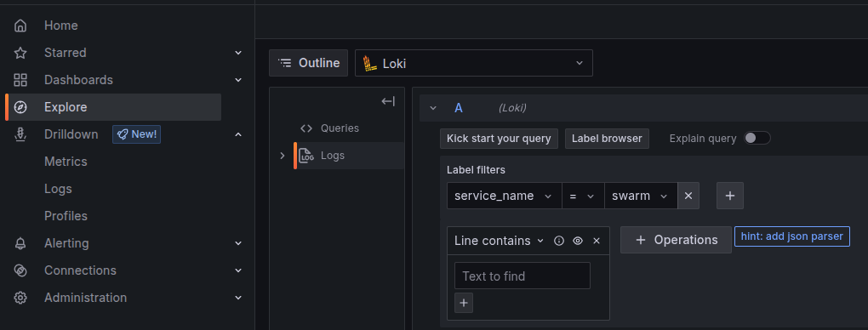
Task: Click the Operations button
Action: 676,240
